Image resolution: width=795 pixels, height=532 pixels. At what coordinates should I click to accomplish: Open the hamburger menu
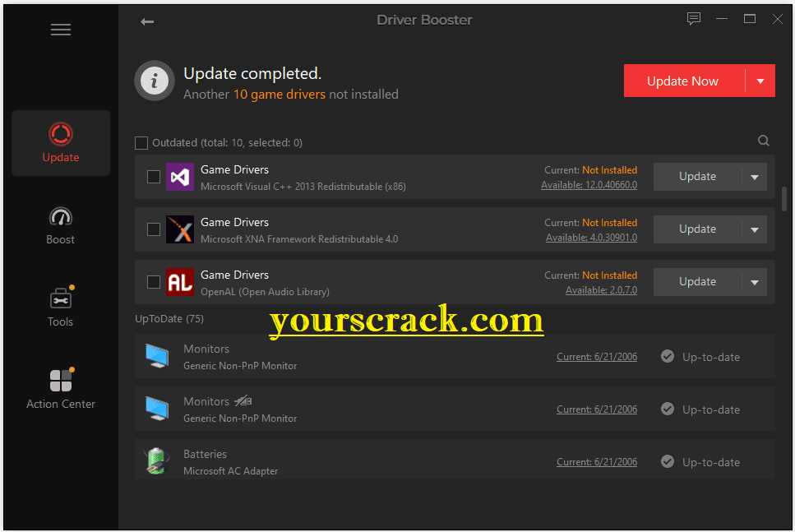[61, 30]
